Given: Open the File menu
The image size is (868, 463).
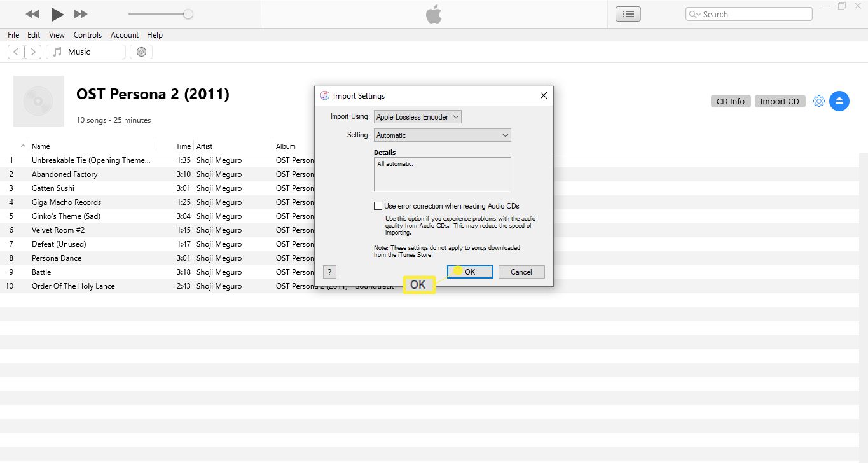Looking at the screenshot, I should coord(13,35).
